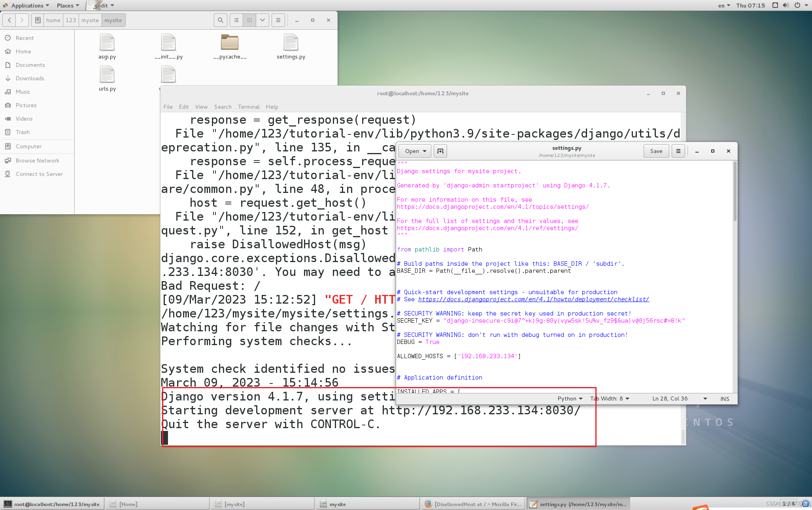Open the gedit hamburger menu
This screenshot has height=510, width=812.
coord(678,151)
